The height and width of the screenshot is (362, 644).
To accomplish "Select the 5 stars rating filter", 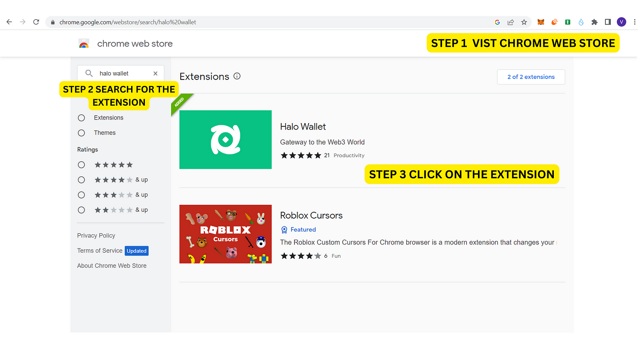I will (81, 165).
